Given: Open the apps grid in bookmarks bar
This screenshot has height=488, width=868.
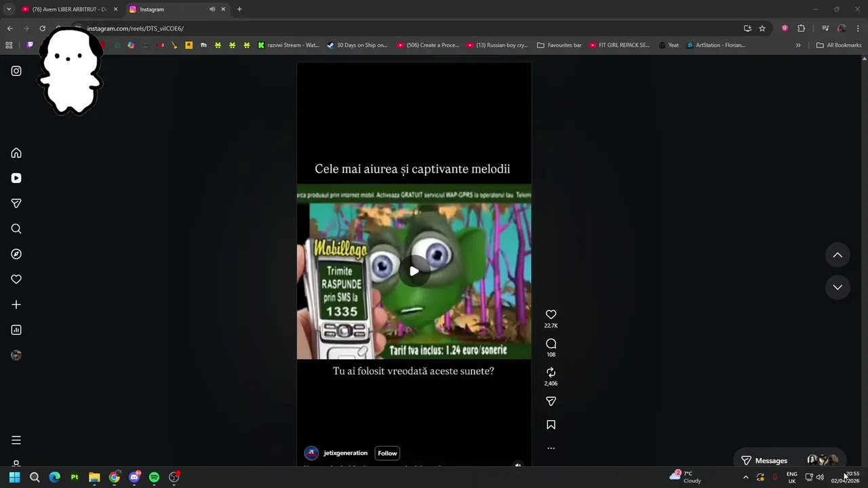Looking at the screenshot, I should [x=9, y=45].
